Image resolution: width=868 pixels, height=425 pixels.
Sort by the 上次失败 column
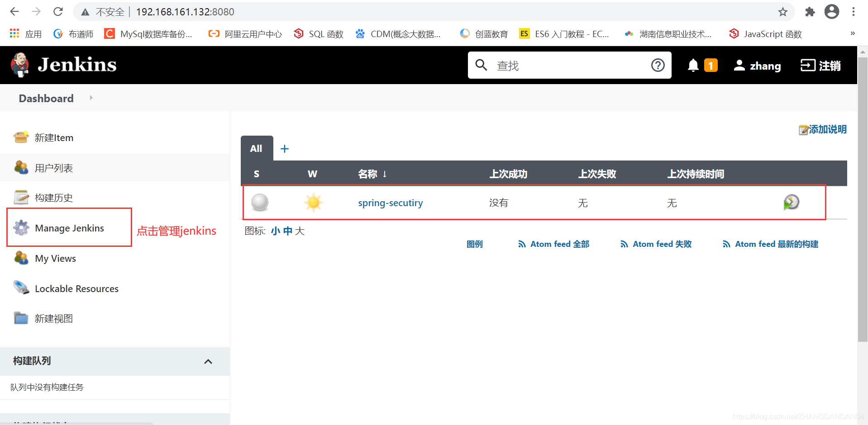click(597, 174)
